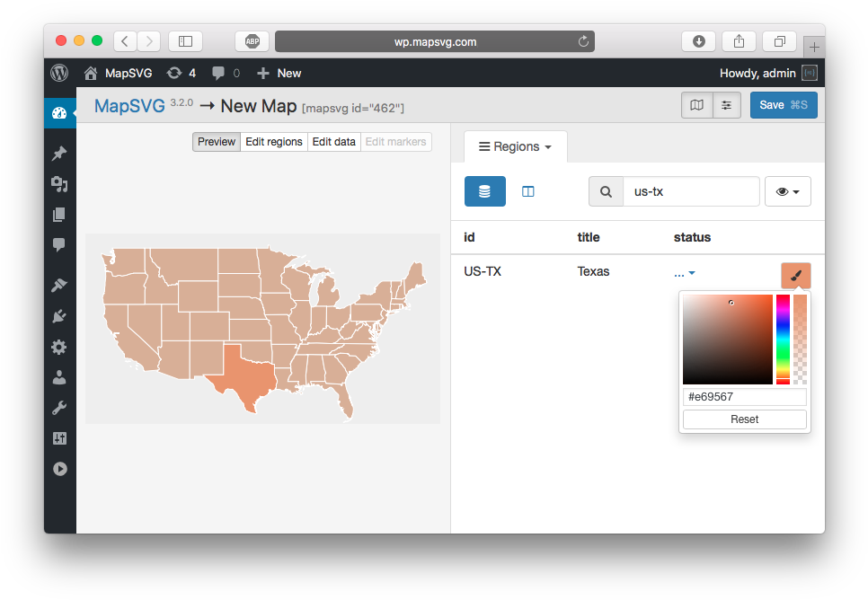
Task: Click the ABP Adblock extension icon
Action: tap(252, 41)
